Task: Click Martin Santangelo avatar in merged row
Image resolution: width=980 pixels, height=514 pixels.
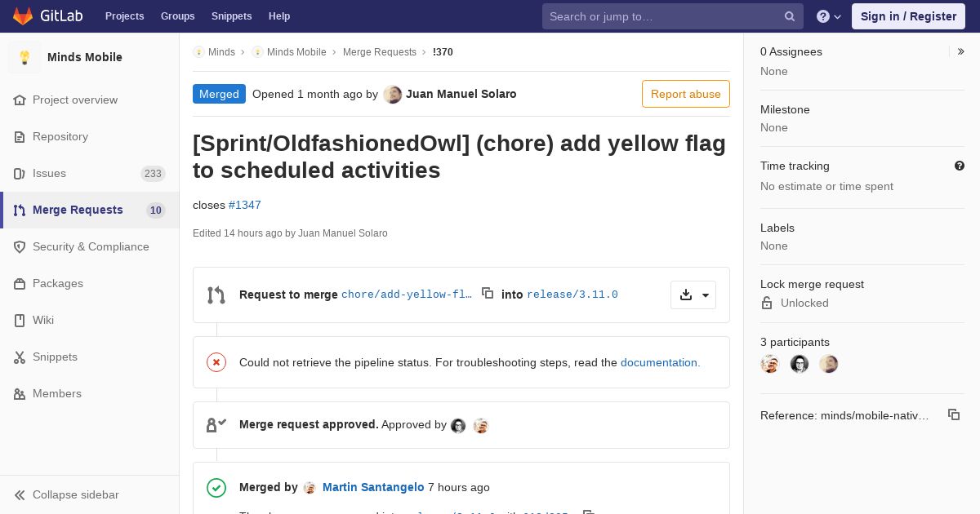Action: click(x=310, y=487)
